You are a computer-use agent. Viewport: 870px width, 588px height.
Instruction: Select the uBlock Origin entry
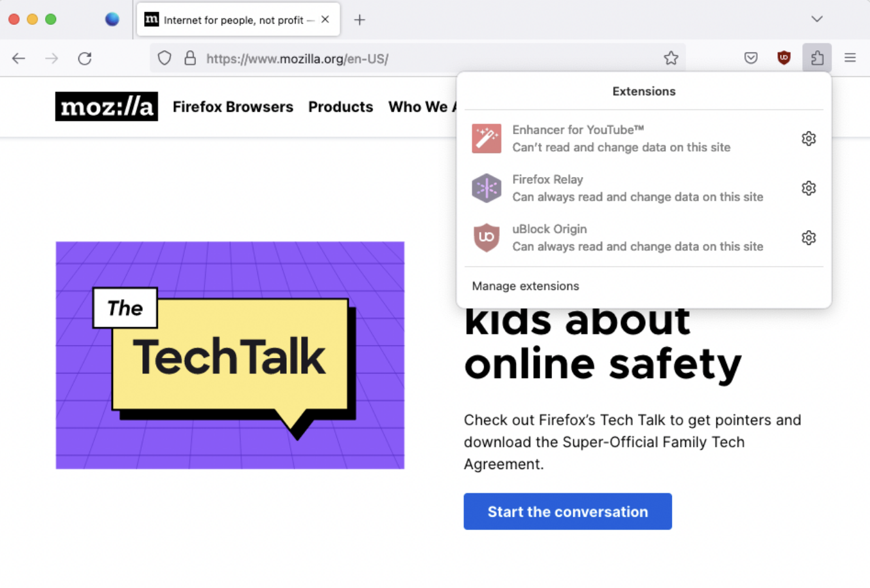[x=629, y=238]
